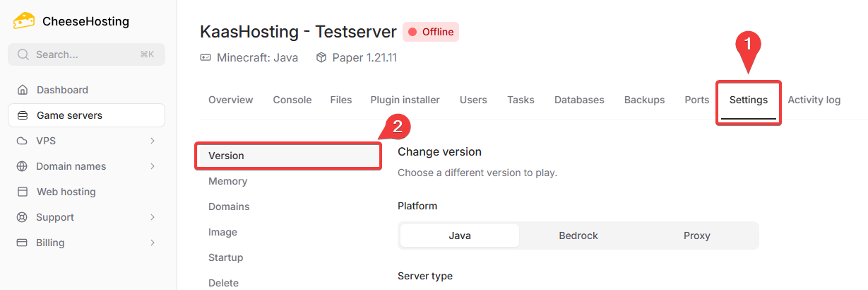Expand the Domain names chevron
868x290 pixels.
pyautogui.click(x=153, y=166)
